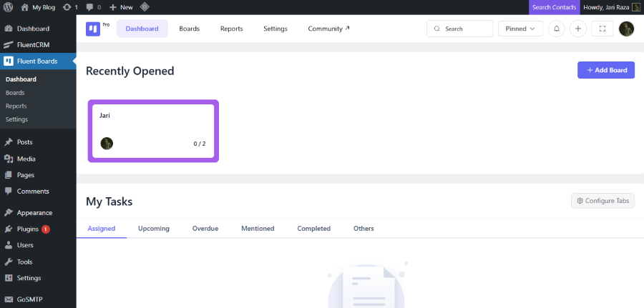Image resolution: width=644 pixels, height=308 pixels.
Task: Open the updates indicator showing 1
Action: [70, 7]
